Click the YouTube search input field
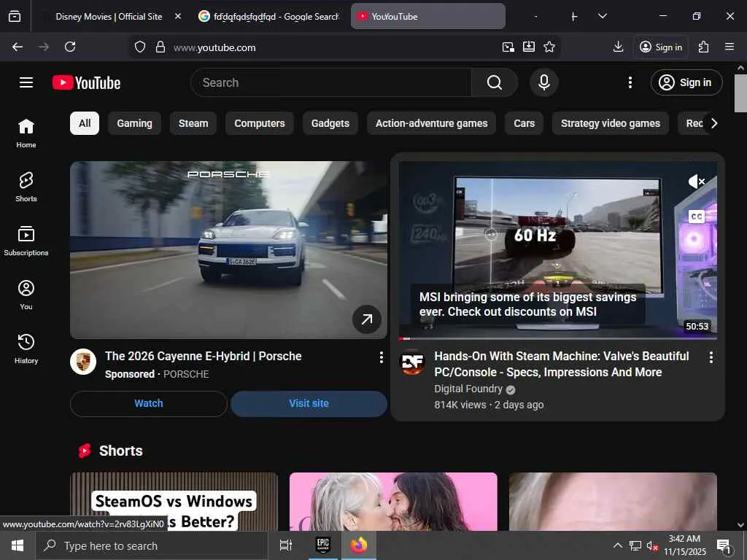The height and width of the screenshot is (560, 747). coord(331,82)
